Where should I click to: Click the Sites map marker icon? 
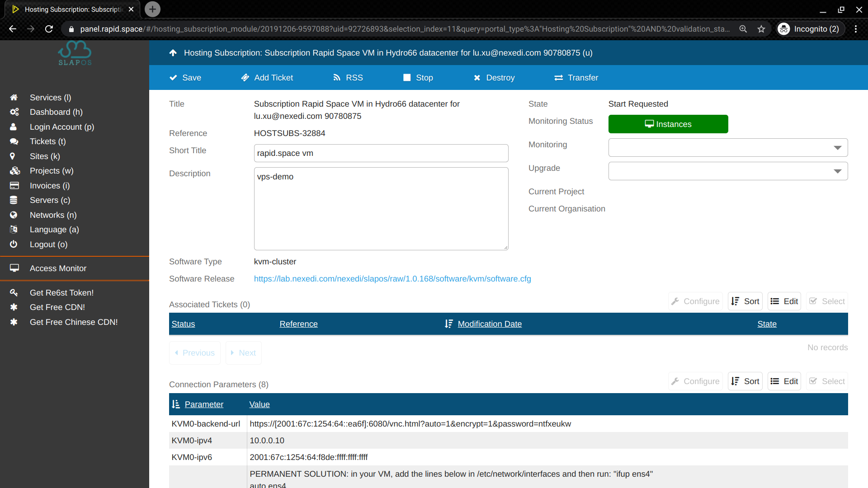(13, 156)
